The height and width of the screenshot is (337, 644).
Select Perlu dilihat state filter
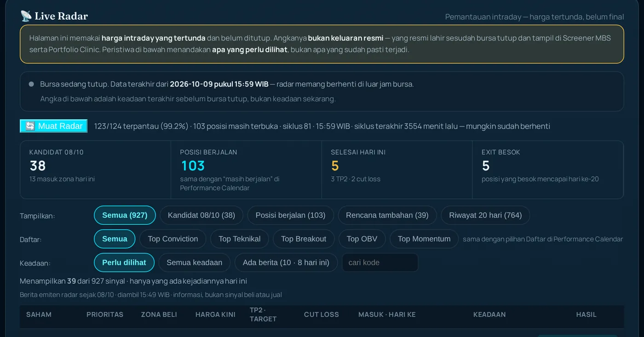(x=124, y=262)
